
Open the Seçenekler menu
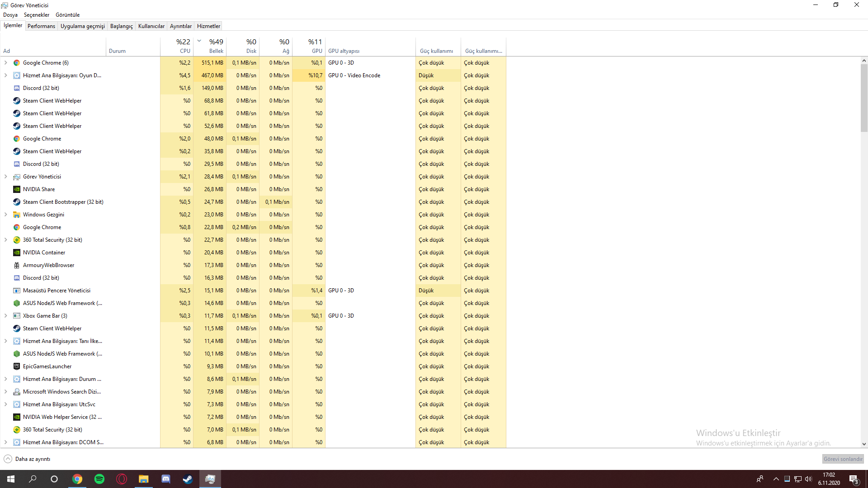click(x=37, y=15)
